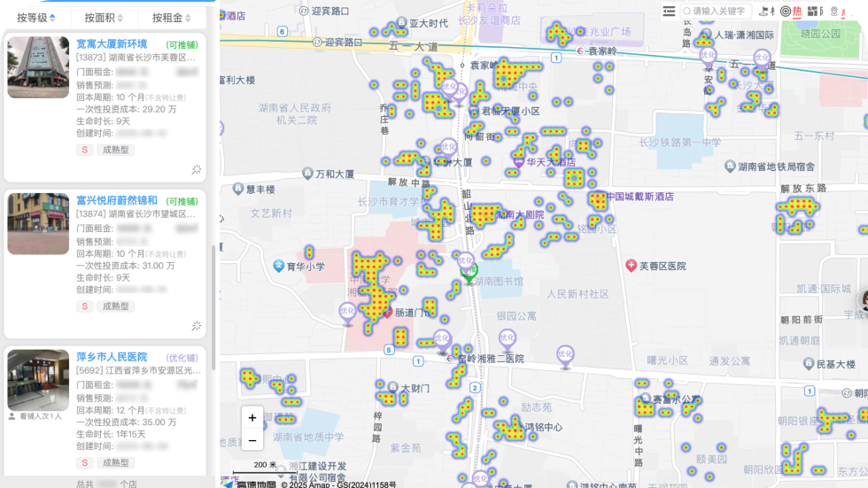The image size is (868, 488).
Task: Click 生命时长: 1年15天 text
Action: (111, 434)
